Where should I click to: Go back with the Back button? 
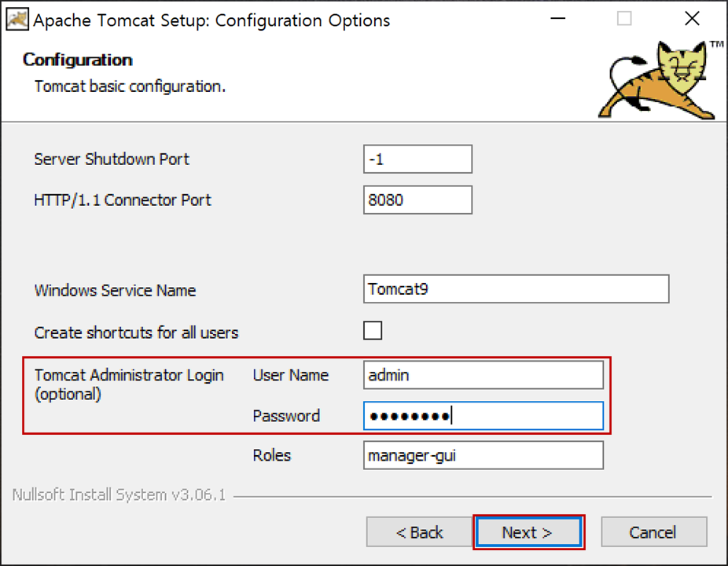point(419,532)
